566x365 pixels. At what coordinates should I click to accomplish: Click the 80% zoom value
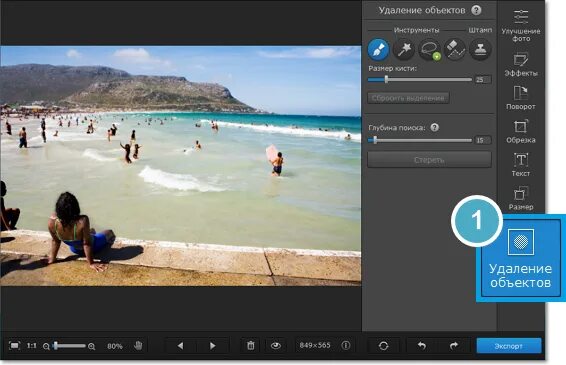[115, 346]
